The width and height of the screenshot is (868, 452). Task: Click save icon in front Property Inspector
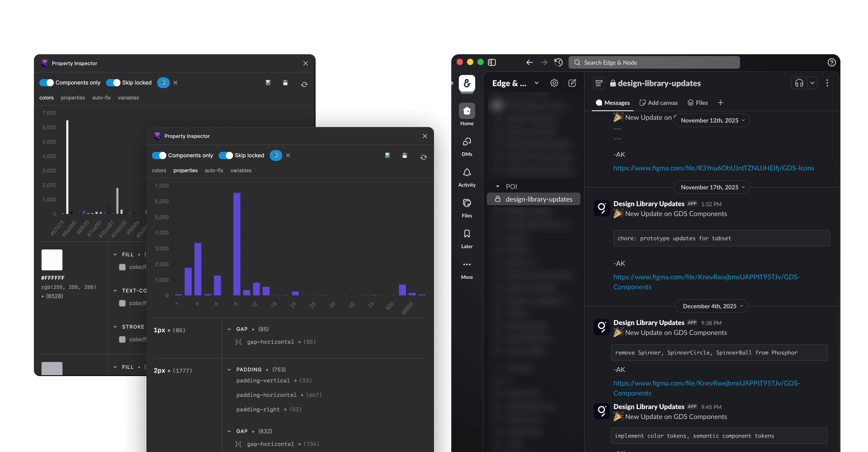405,155
